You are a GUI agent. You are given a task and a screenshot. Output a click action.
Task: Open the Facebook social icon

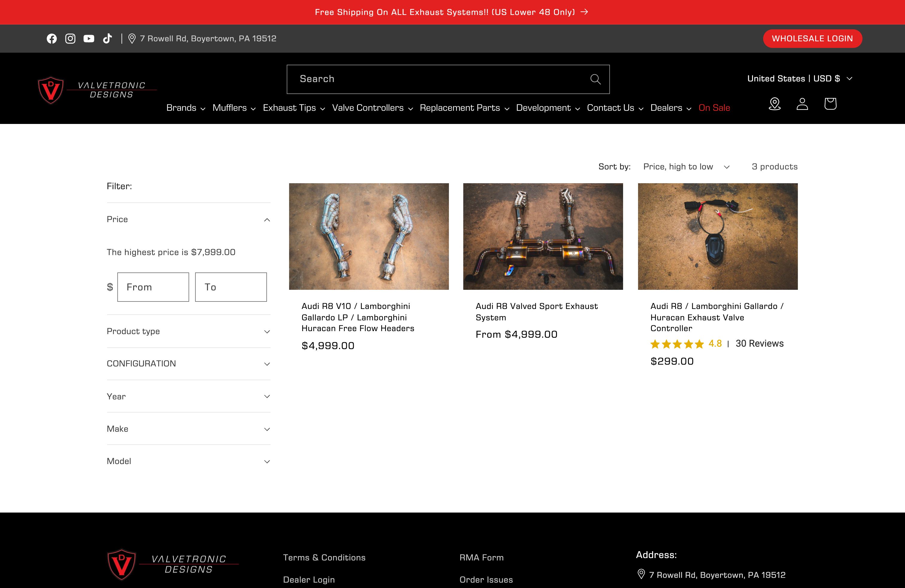52,38
